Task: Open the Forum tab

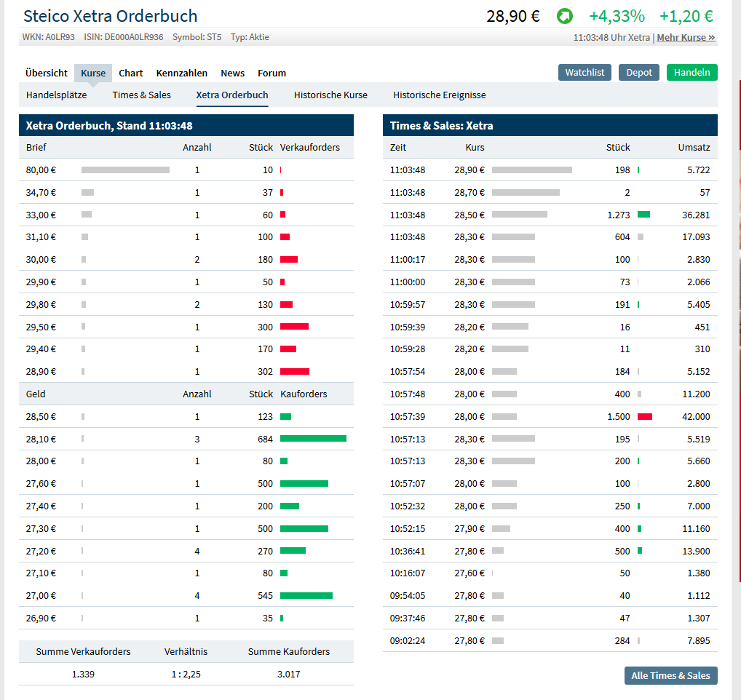Action: (272, 73)
